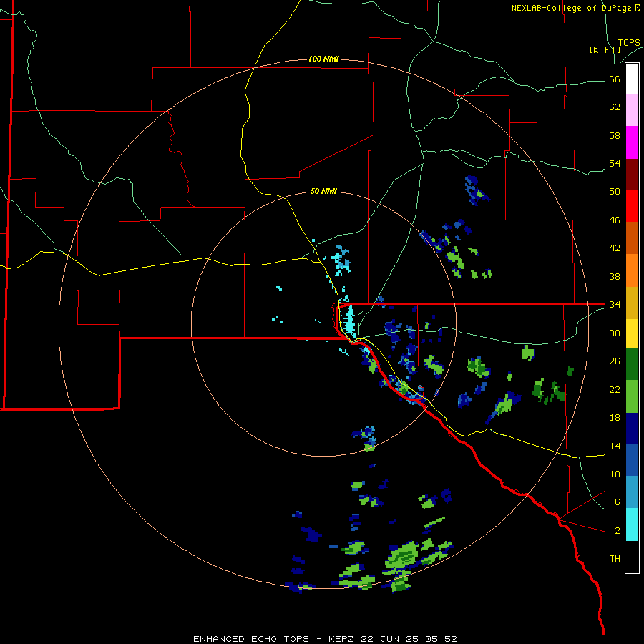Screen dimensions: 644x644
Task: Click the 66 value on the scale
Action: click(615, 79)
